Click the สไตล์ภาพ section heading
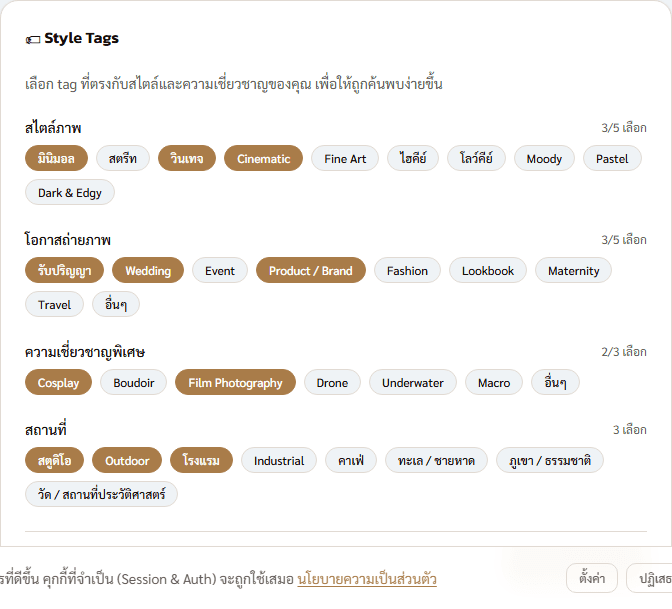Viewport: 672px width, 609px height. (53, 128)
